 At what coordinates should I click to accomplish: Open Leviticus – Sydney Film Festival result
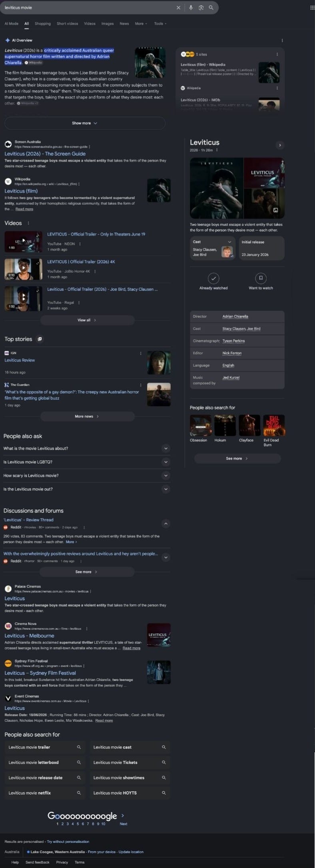[40, 673]
